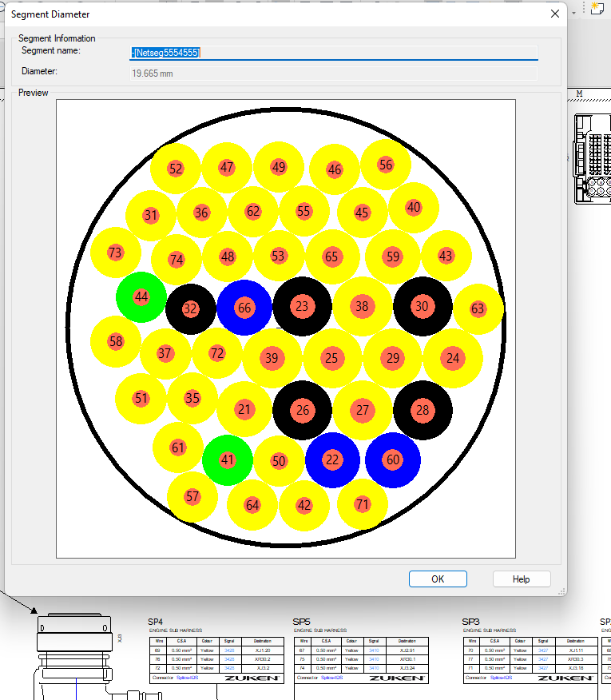Click yellow wire 56 in preview
The height and width of the screenshot is (700, 611).
tap(386, 165)
